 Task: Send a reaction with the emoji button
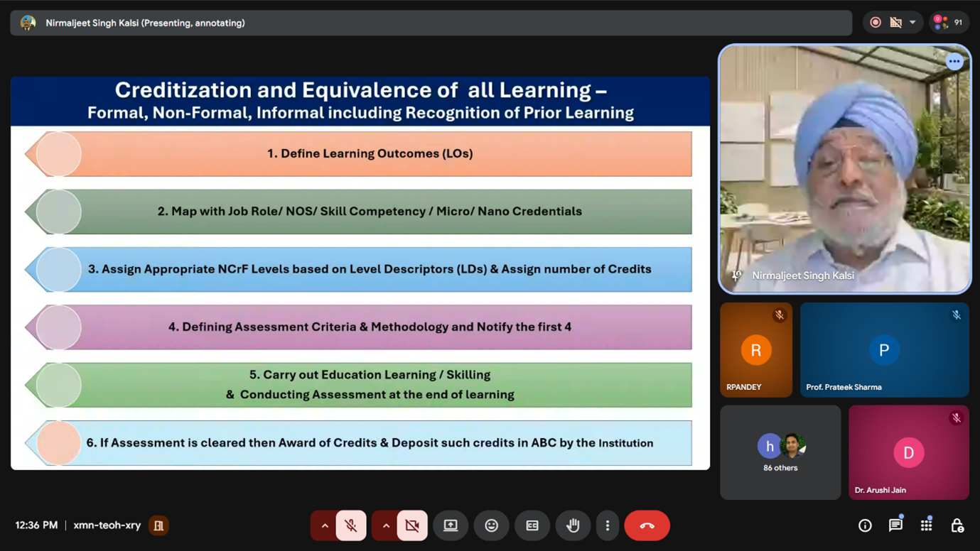[x=491, y=525]
